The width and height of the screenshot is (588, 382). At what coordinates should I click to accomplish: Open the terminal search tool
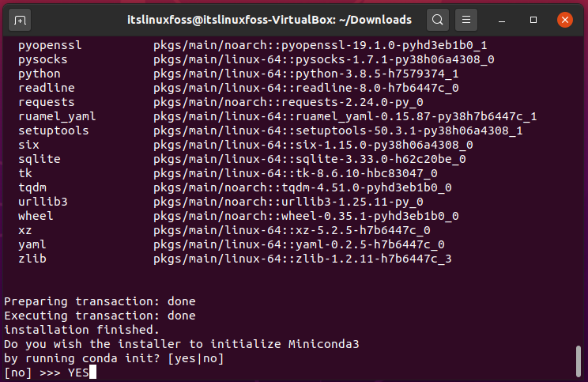[x=438, y=20]
